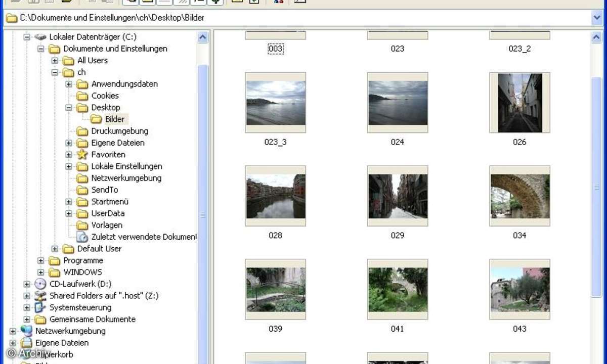Select the Lokale Einstellungen folder label
Screen dimensions: 607x364
126,166
